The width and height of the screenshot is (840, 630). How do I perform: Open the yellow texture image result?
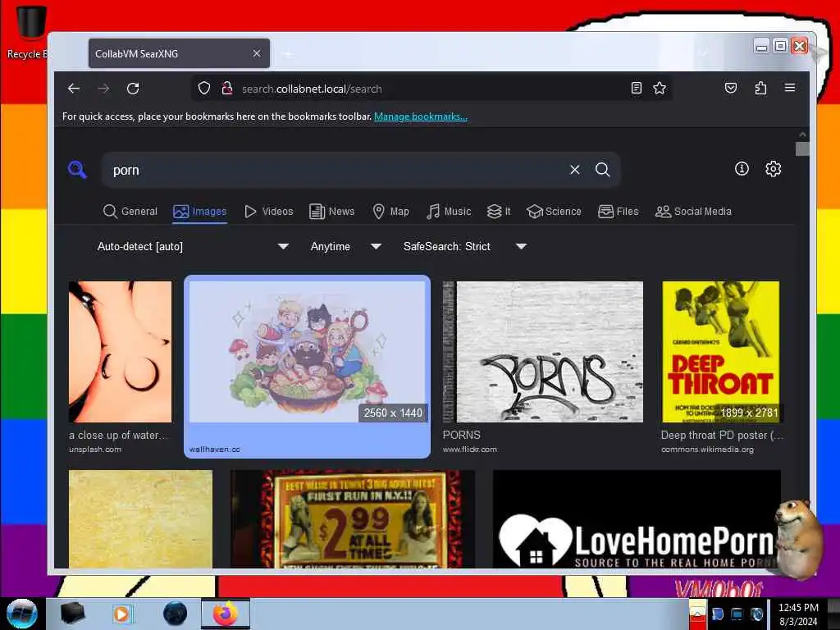(x=140, y=518)
